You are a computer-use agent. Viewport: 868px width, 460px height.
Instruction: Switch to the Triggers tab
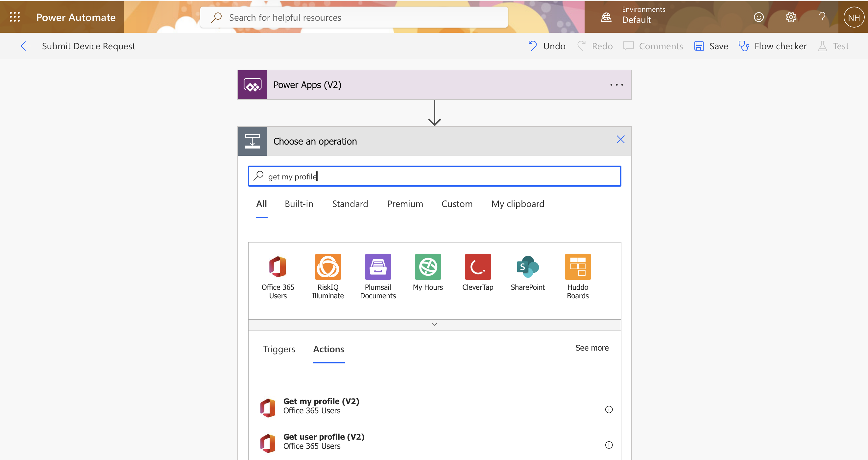coord(279,349)
